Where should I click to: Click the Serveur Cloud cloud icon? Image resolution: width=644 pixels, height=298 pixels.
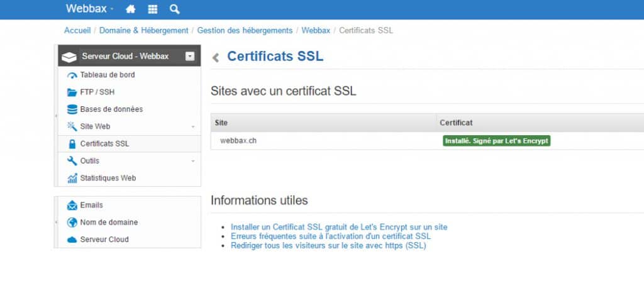tap(72, 240)
